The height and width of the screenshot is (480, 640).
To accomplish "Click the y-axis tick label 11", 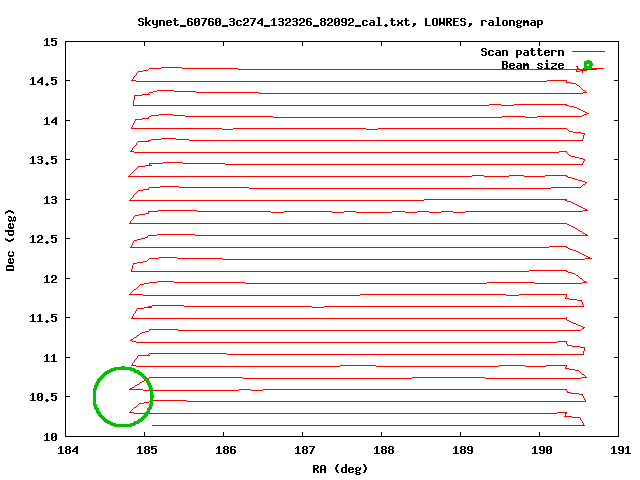I will pyautogui.click(x=51, y=358).
